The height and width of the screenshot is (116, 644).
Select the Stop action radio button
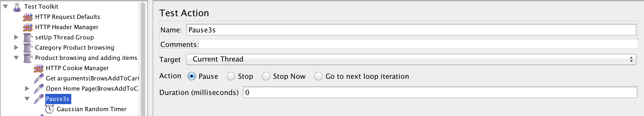[x=231, y=76]
